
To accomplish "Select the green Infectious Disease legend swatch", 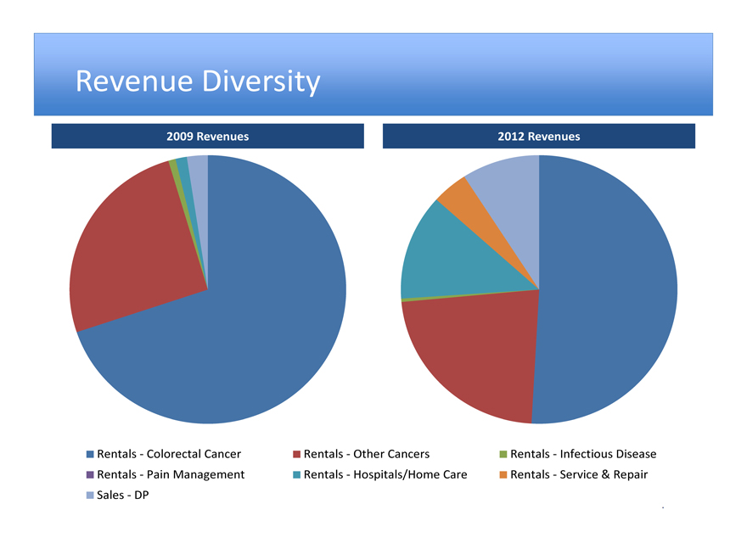I will point(503,454).
